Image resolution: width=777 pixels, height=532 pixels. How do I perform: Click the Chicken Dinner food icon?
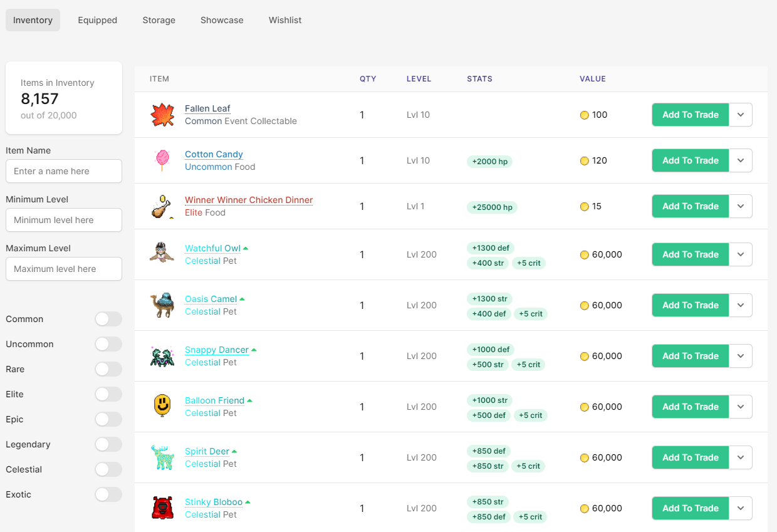[x=162, y=207]
